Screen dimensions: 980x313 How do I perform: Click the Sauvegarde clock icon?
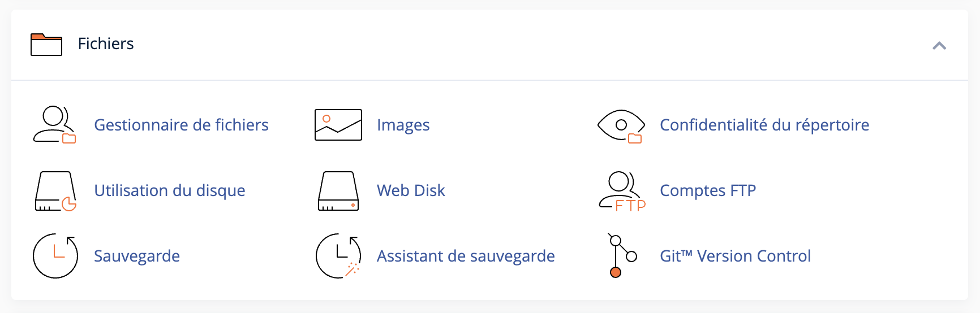pos(55,256)
